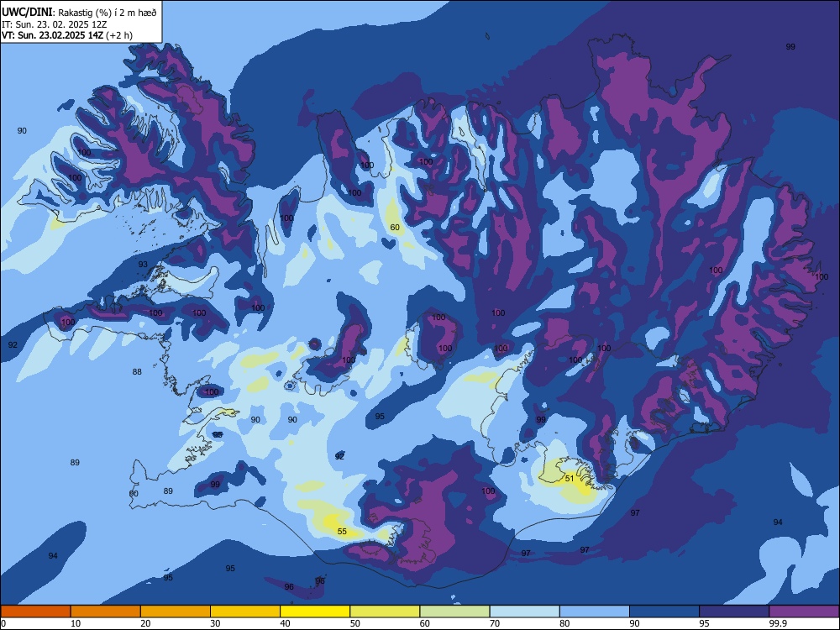This screenshot has height=630, width=840.
Task: Select the 10-20 orange legend swatch
Action: tap(106, 612)
